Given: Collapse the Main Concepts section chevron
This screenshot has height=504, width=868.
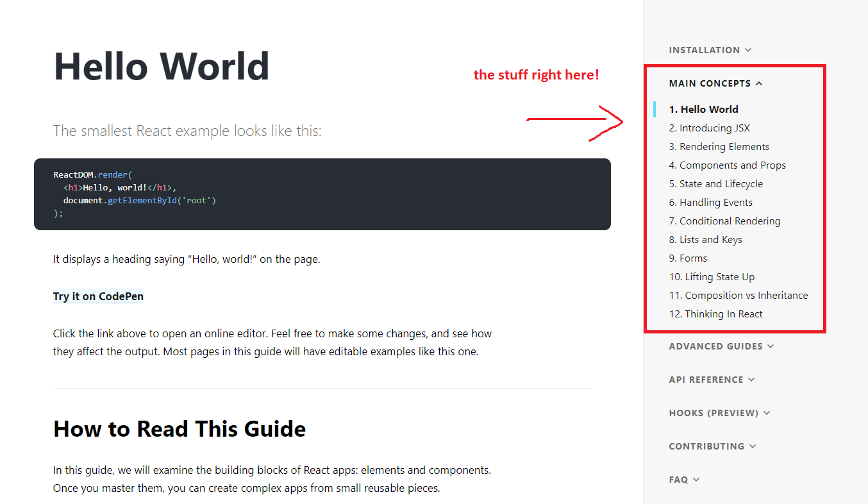Looking at the screenshot, I should point(759,83).
